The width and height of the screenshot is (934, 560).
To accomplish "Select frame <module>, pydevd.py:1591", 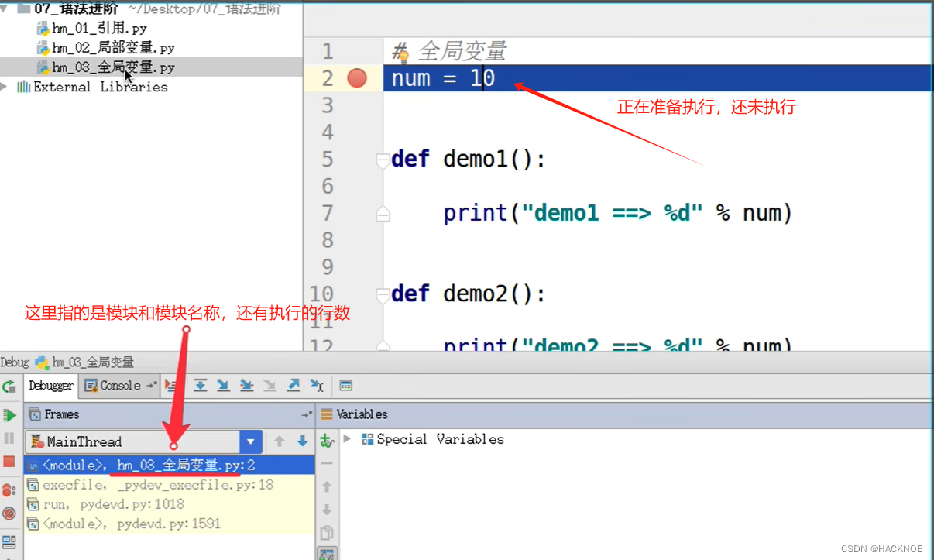I will tap(170, 524).
